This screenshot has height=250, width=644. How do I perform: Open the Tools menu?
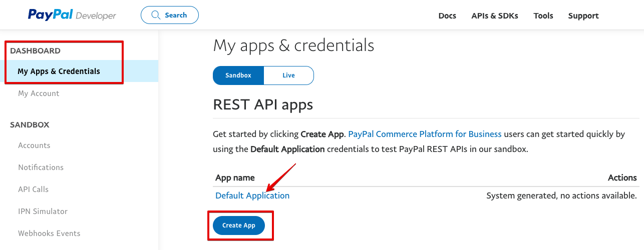click(x=543, y=15)
